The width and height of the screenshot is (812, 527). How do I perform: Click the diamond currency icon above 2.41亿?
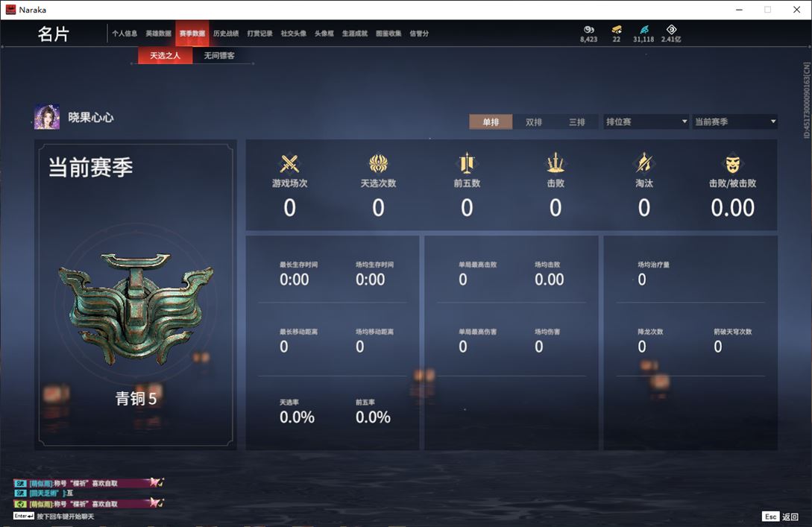pos(671,30)
